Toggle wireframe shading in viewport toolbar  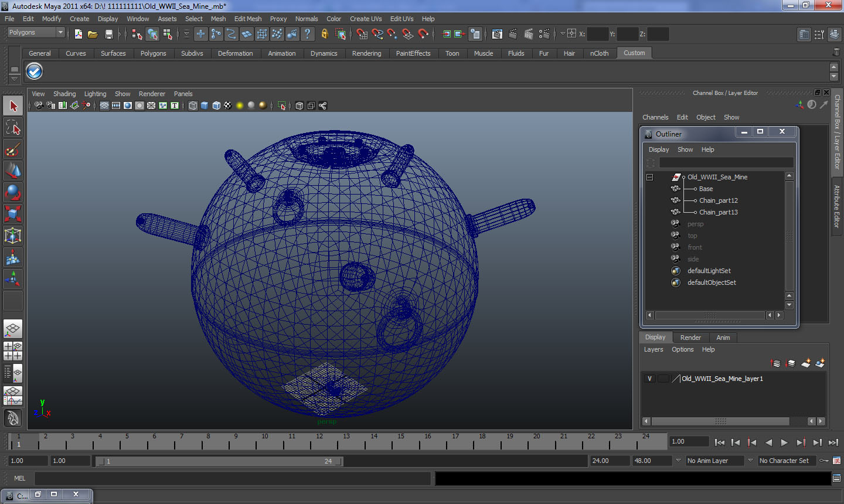(193, 105)
